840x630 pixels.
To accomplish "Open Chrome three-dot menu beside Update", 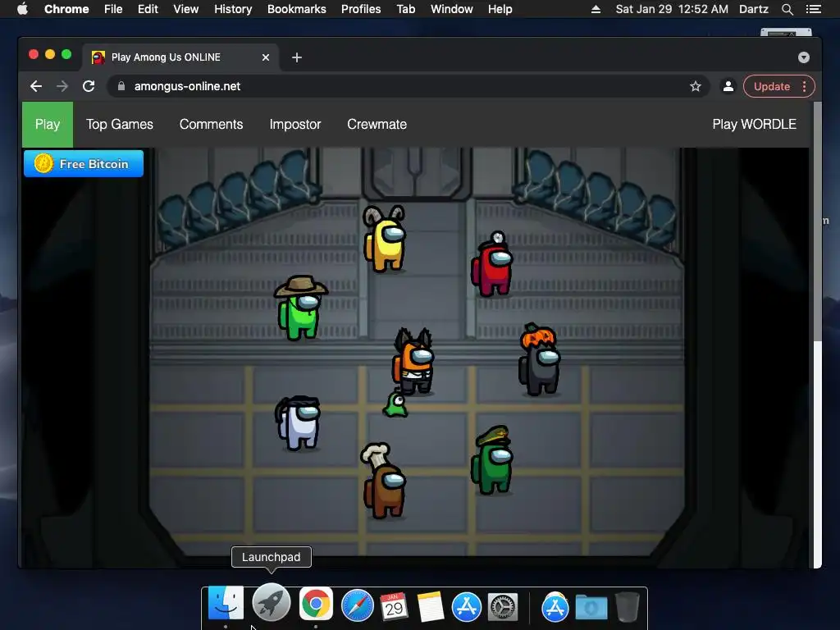I will (x=804, y=86).
